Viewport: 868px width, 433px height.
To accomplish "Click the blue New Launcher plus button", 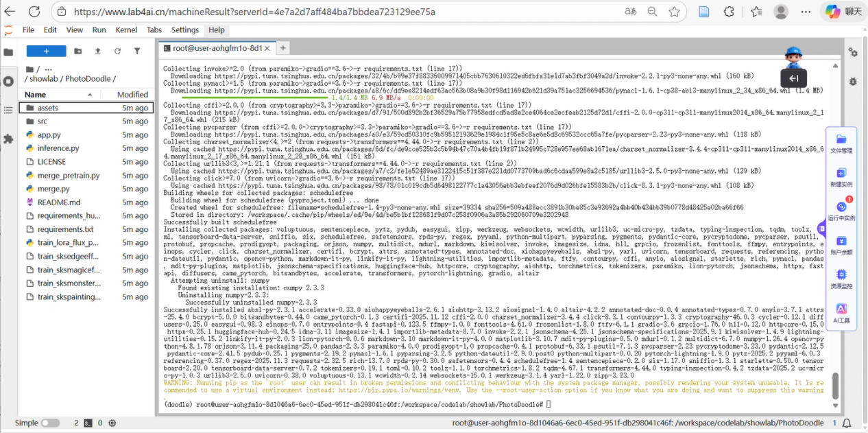I will click(x=47, y=51).
